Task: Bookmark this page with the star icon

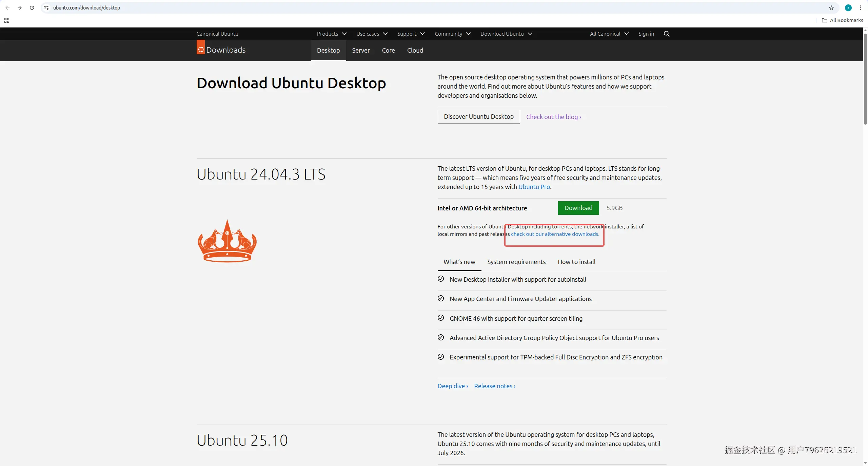Action: click(x=831, y=8)
